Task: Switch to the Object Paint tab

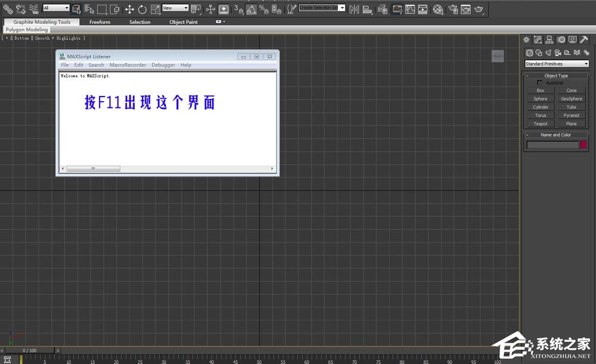Action: click(184, 22)
